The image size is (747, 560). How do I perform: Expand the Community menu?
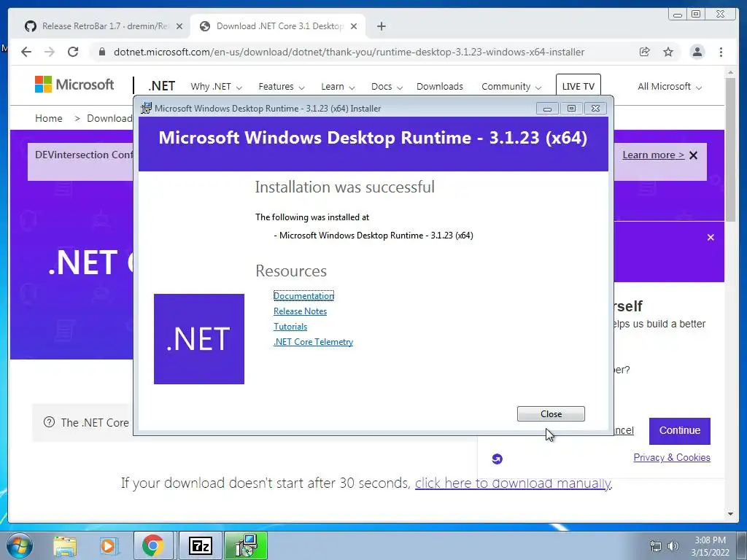(511, 87)
